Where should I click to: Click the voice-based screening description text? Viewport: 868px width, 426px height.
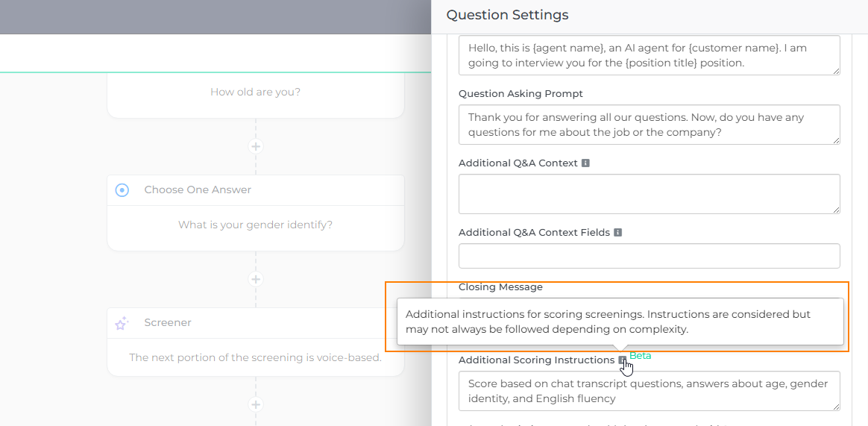[x=255, y=357]
